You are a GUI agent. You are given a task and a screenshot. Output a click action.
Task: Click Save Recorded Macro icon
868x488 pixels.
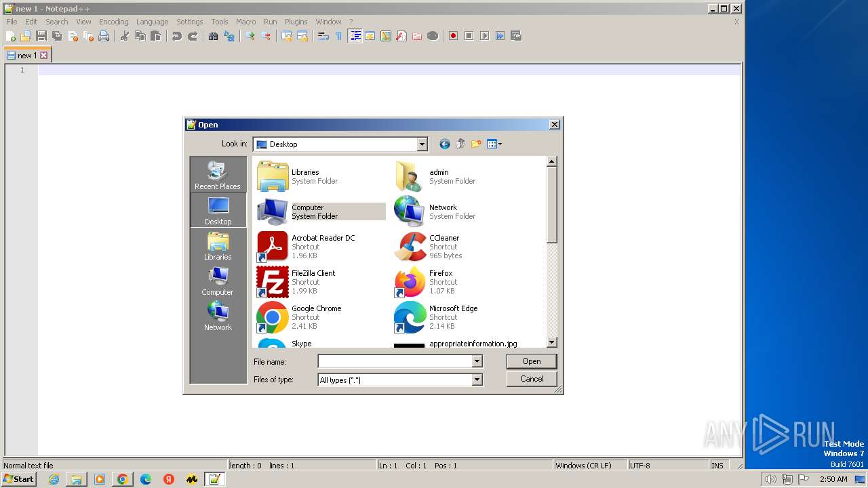point(515,36)
